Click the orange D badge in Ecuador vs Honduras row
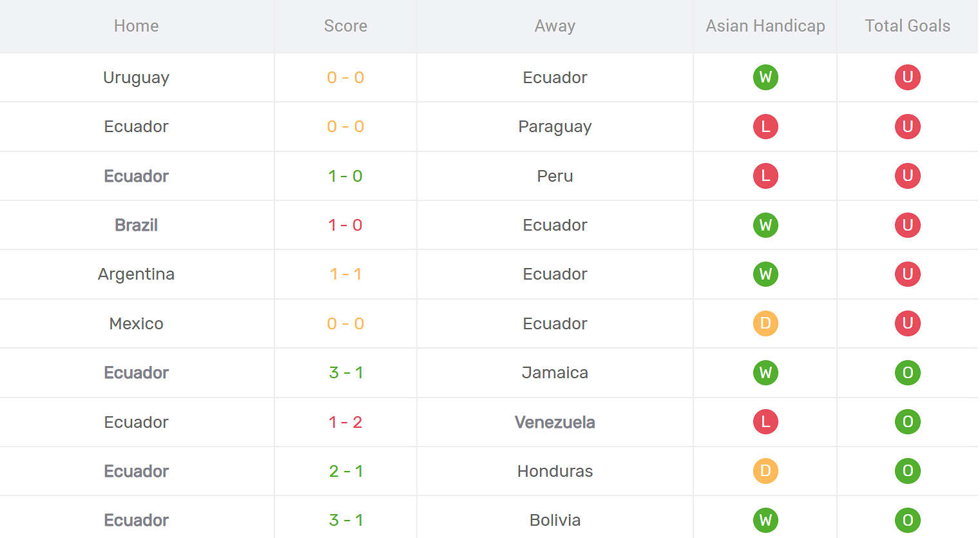 coord(765,471)
